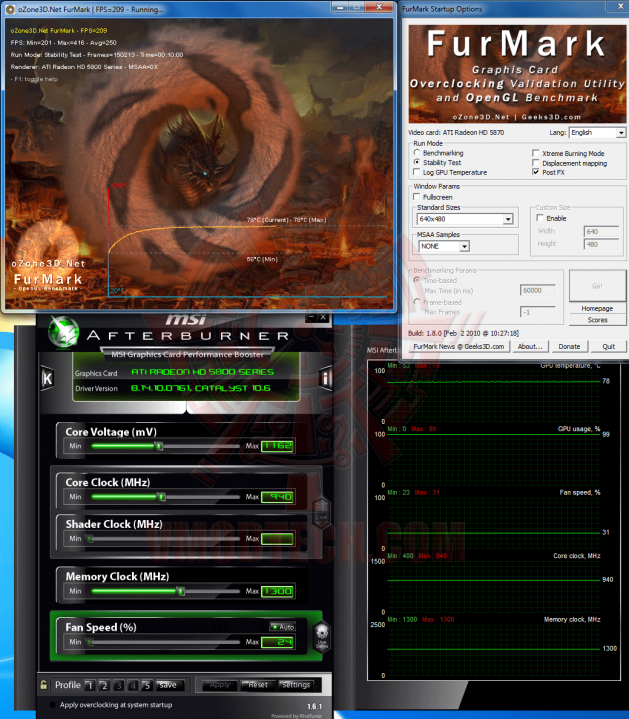Screen dimensions: 629x719
Task: Select the Benchmarking run mode
Action: click(x=417, y=153)
